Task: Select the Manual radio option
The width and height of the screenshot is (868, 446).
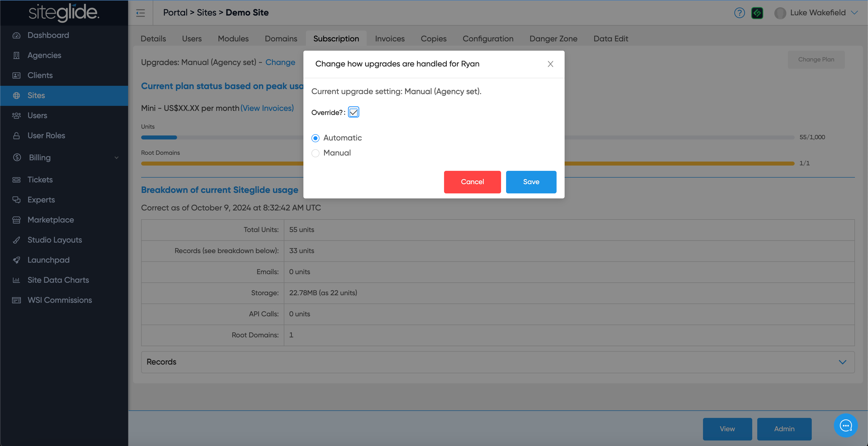Action: [315, 153]
